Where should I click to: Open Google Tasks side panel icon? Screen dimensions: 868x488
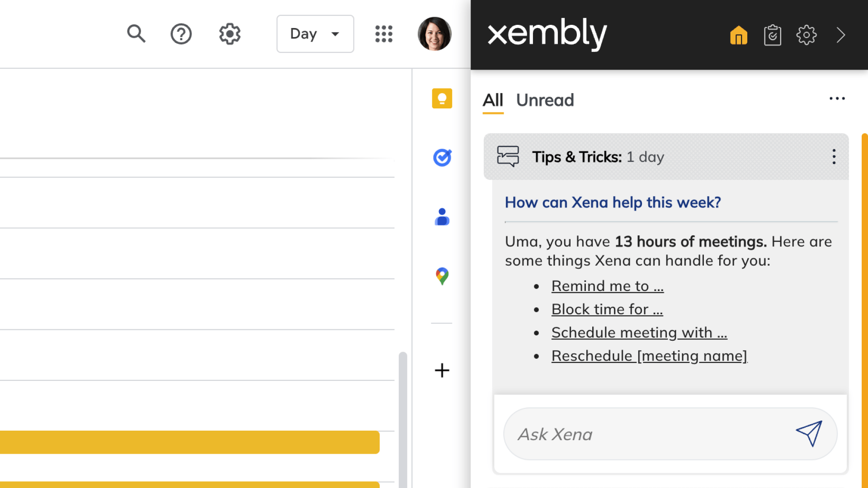442,158
